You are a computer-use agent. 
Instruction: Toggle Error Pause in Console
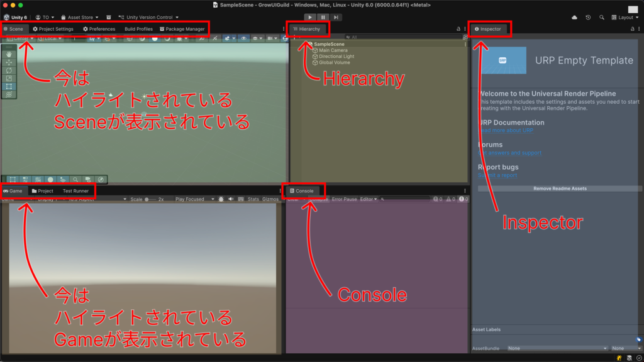[344, 199]
